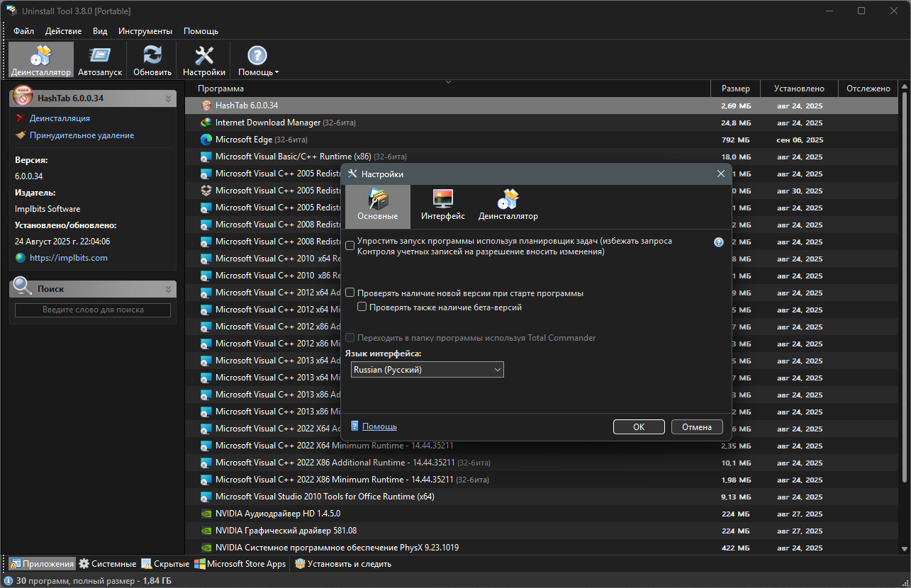This screenshot has width=911, height=588.
Task: Open the Инструменты menu
Action: pos(145,31)
